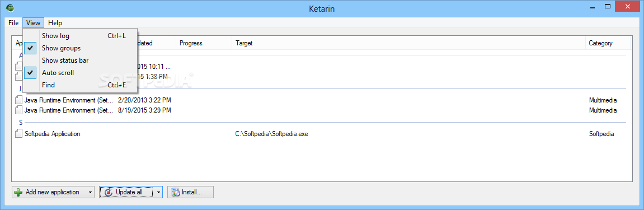This screenshot has width=644, height=210.
Task: Open the File menu
Action: point(13,22)
